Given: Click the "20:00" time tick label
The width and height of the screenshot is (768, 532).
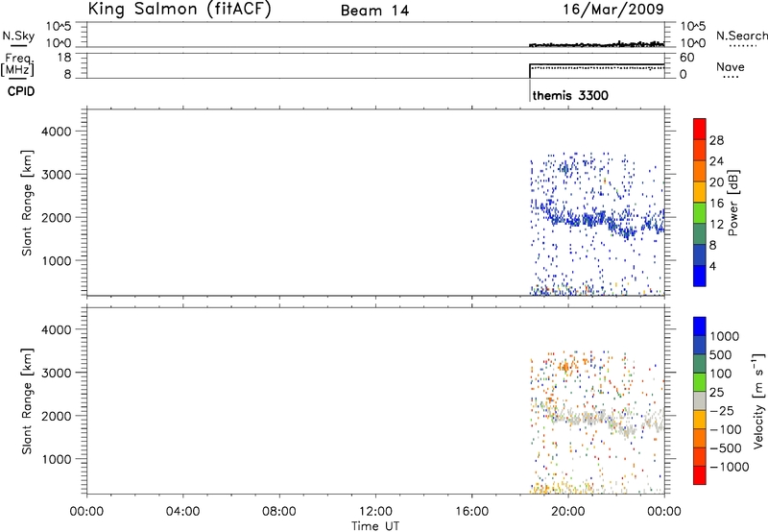Looking at the screenshot, I should tap(567, 512).
